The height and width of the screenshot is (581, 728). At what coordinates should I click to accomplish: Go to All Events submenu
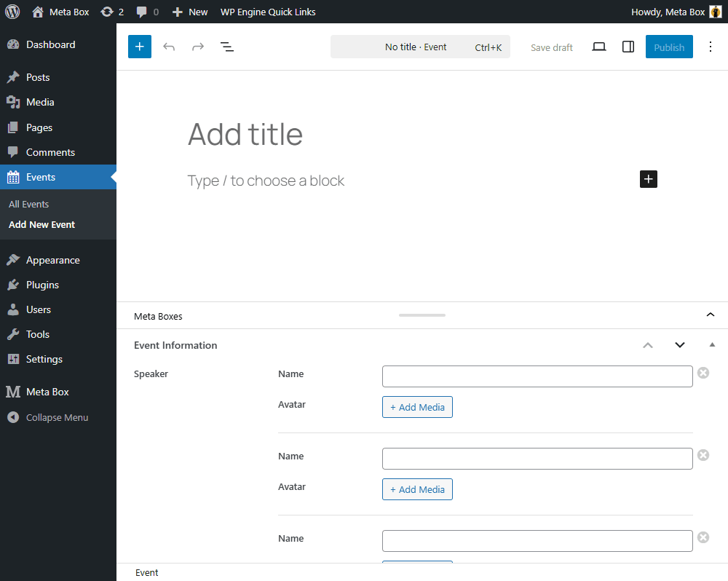tap(29, 204)
